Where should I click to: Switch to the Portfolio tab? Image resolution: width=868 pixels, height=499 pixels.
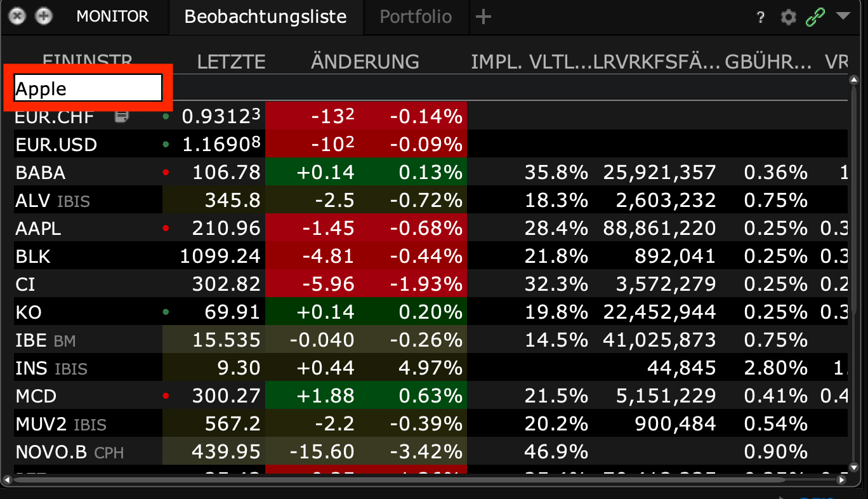coord(416,17)
